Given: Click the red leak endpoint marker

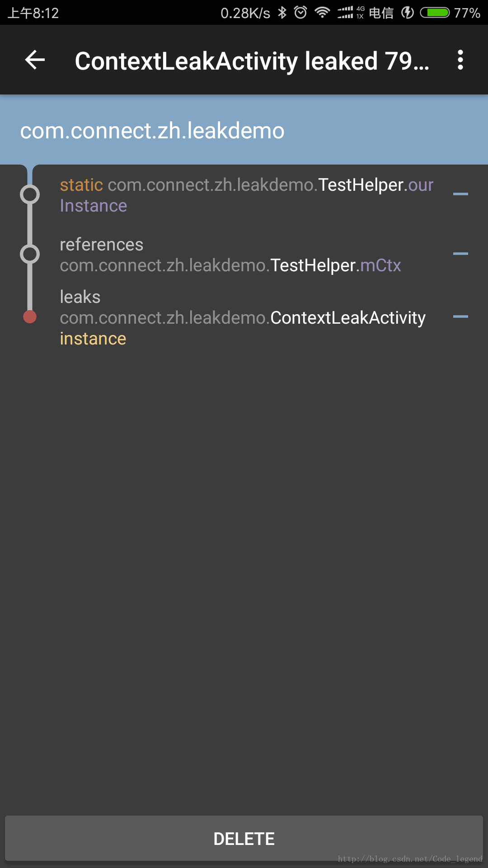Looking at the screenshot, I should 30,317.
